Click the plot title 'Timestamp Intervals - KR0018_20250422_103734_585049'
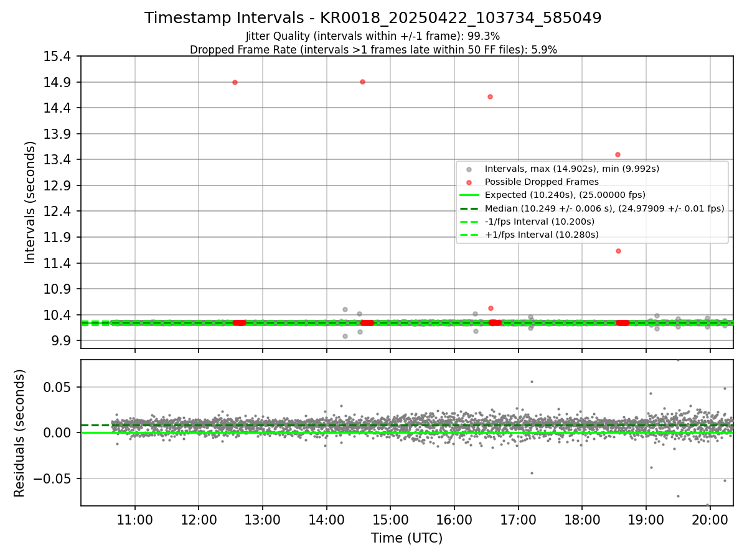Image resolution: width=747 pixels, height=560 pixels. point(373,18)
